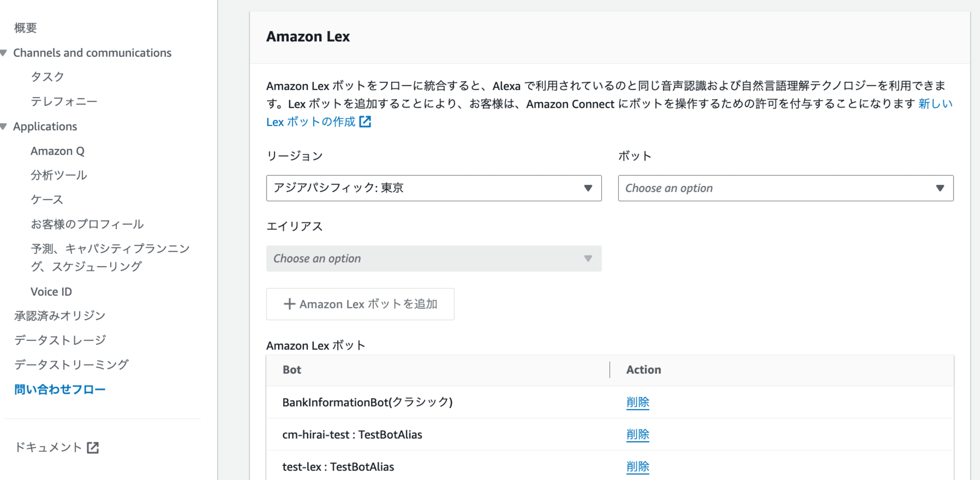This screenshot has width=980, height=480.
Task: Delete cm-hirai-test : TestBotAlias via 削除
Action: 637,434
